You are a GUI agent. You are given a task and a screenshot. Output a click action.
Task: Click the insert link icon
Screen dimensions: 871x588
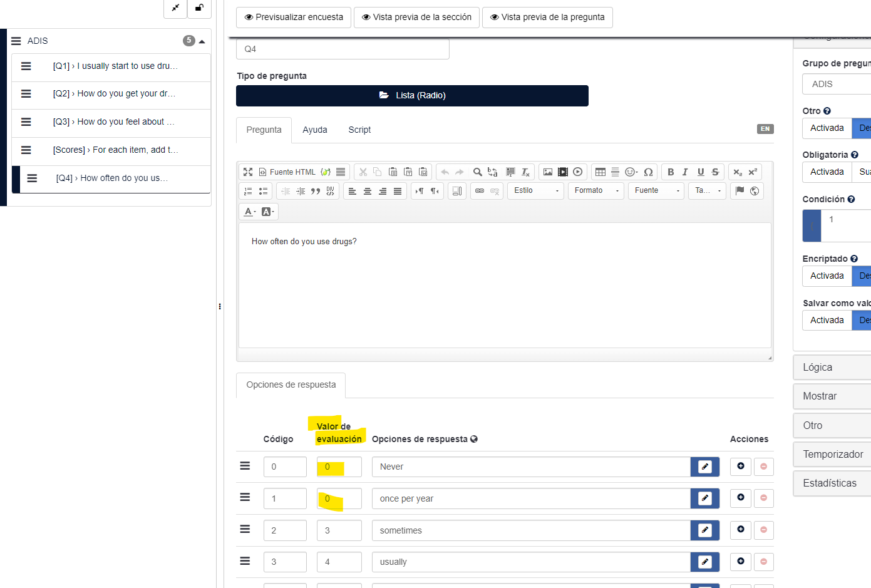(480, 191)
